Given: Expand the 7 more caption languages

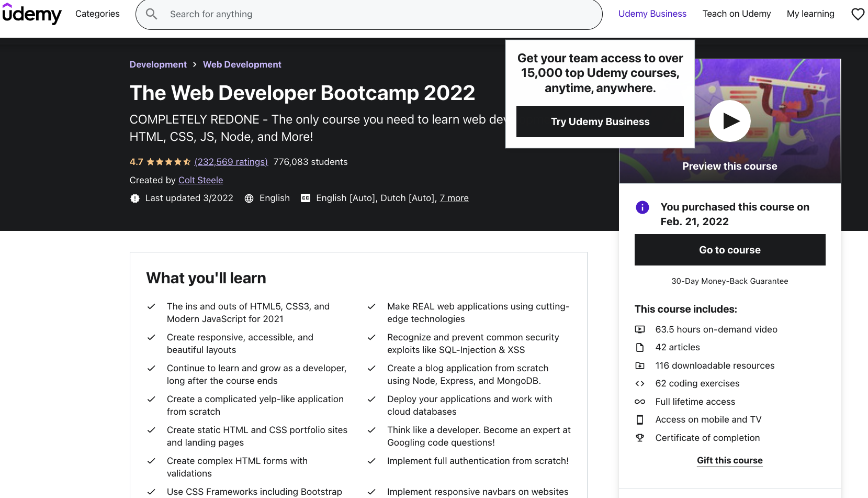Looking at the screenshot, I should click(454, 198).
